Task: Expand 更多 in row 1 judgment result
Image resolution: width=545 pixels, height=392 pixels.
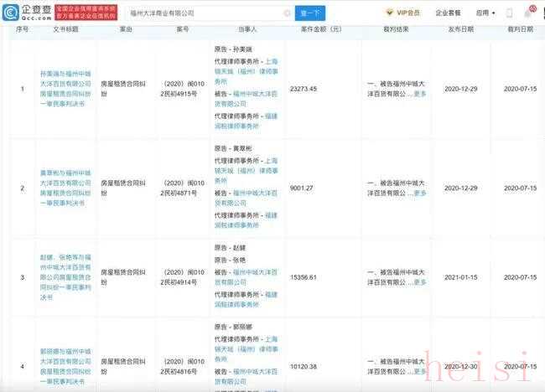Action: [x=420, y=94]
